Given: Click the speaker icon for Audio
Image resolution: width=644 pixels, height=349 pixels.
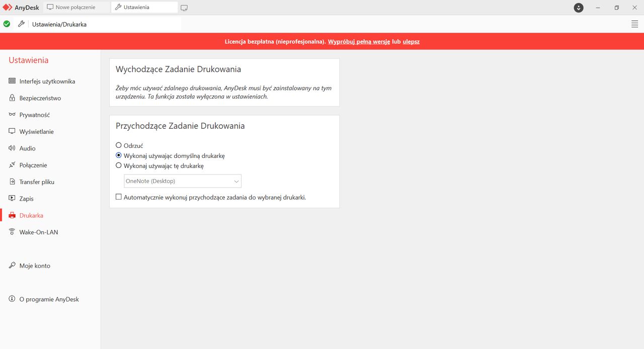Looking at the screenshot, I should pos(12,148).
